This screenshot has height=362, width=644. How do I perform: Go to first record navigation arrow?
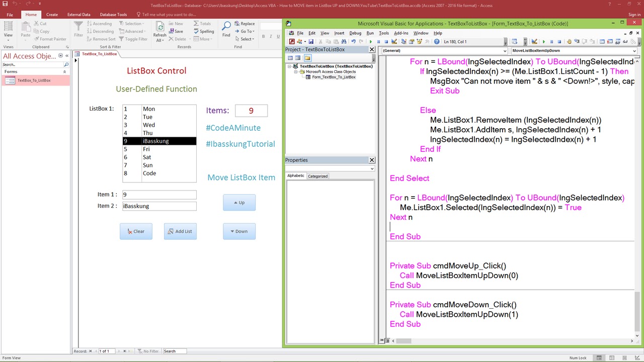[91, 351]
